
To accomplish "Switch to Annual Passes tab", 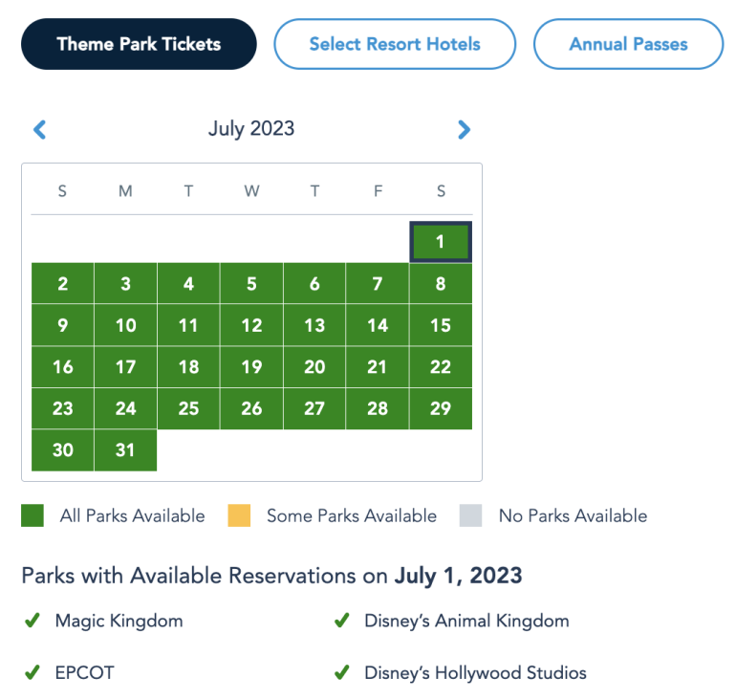I will (x=628, y=44).
